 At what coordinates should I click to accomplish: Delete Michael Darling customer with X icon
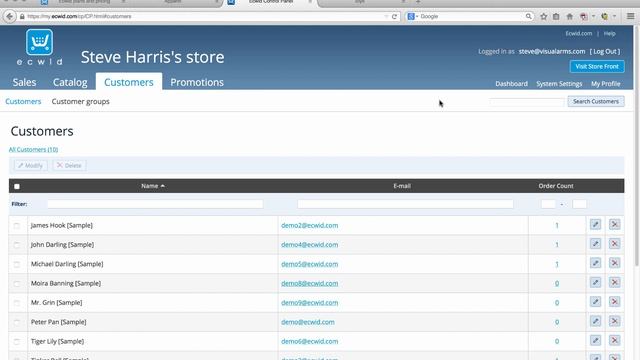[614, 263]
